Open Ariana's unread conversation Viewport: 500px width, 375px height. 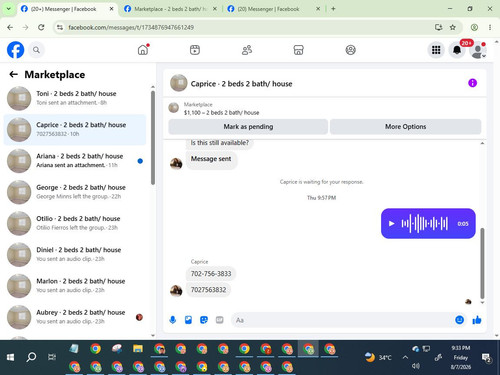pos(75,161)
